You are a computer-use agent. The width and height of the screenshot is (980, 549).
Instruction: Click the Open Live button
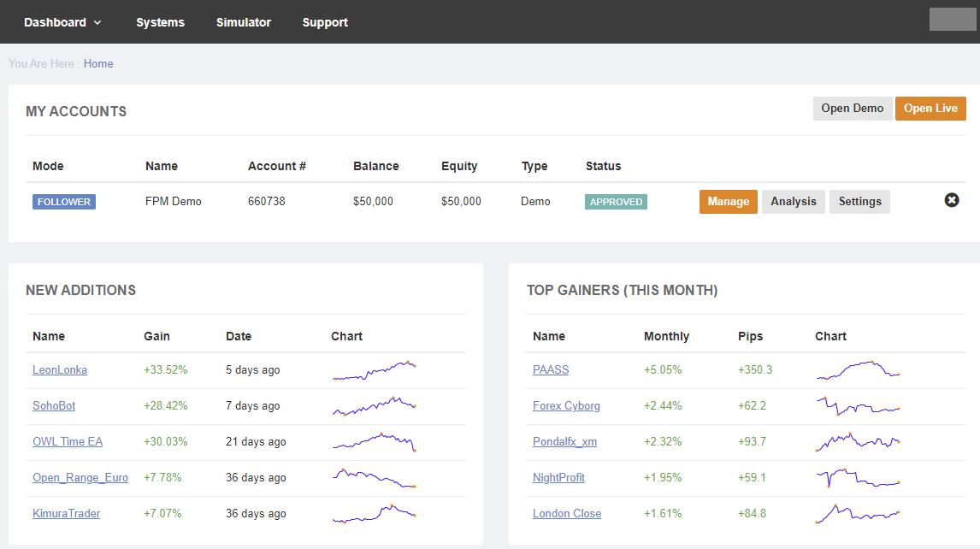point(930,108)
